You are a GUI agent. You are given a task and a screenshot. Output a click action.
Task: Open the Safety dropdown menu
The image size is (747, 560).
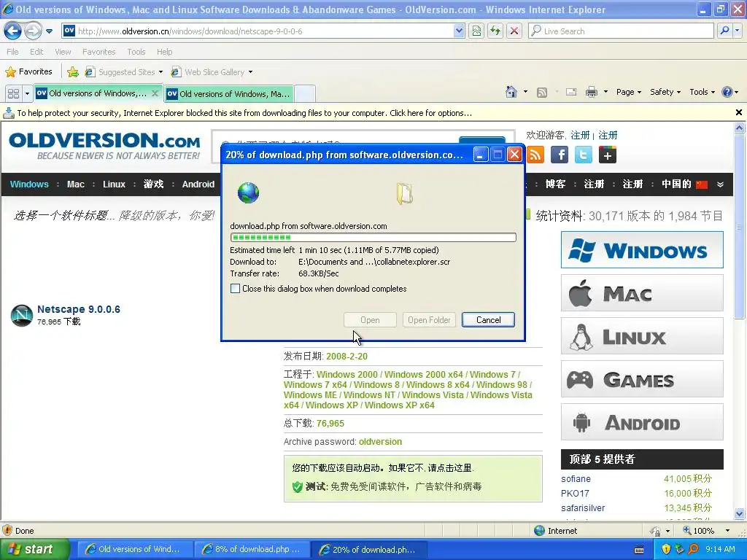click(x=665, y=92)
